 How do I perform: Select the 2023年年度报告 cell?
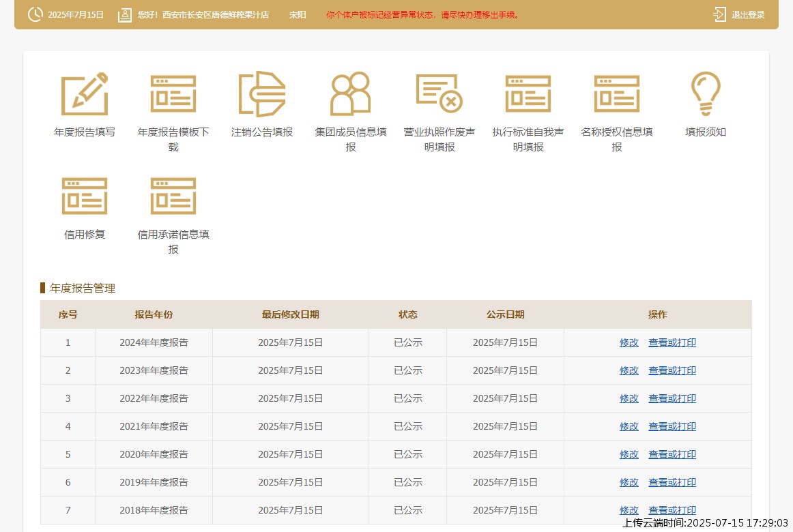[x=154, y=370]
